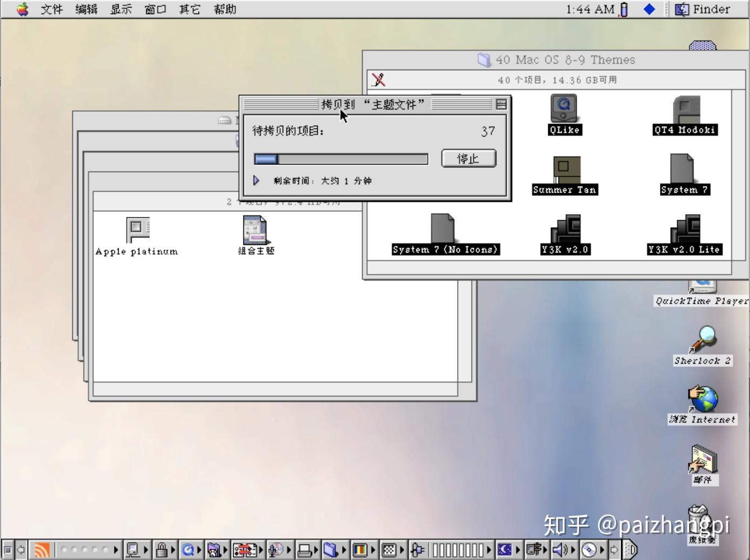Image resolution: width=750 pixels, height=560 pixels.
Task: Click the monitor resolution checkerboard control strip icon
Action: 389,550
